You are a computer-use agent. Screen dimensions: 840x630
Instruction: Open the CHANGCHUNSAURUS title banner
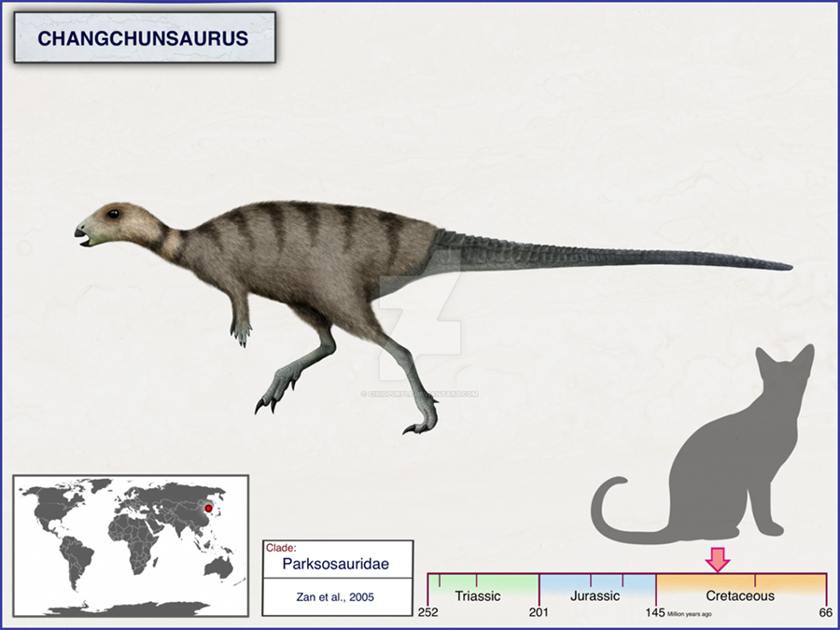click(145, 38)
